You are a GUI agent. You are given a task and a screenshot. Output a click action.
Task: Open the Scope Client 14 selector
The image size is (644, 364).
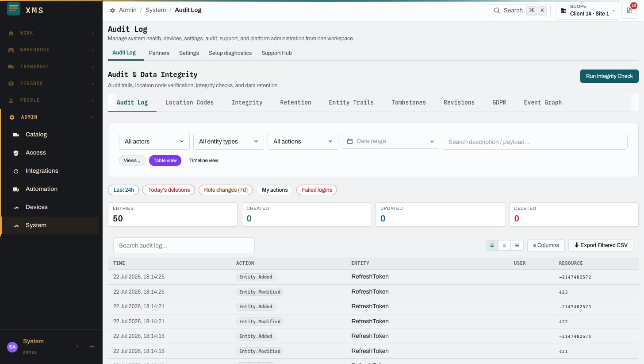[x=587, y=10]
